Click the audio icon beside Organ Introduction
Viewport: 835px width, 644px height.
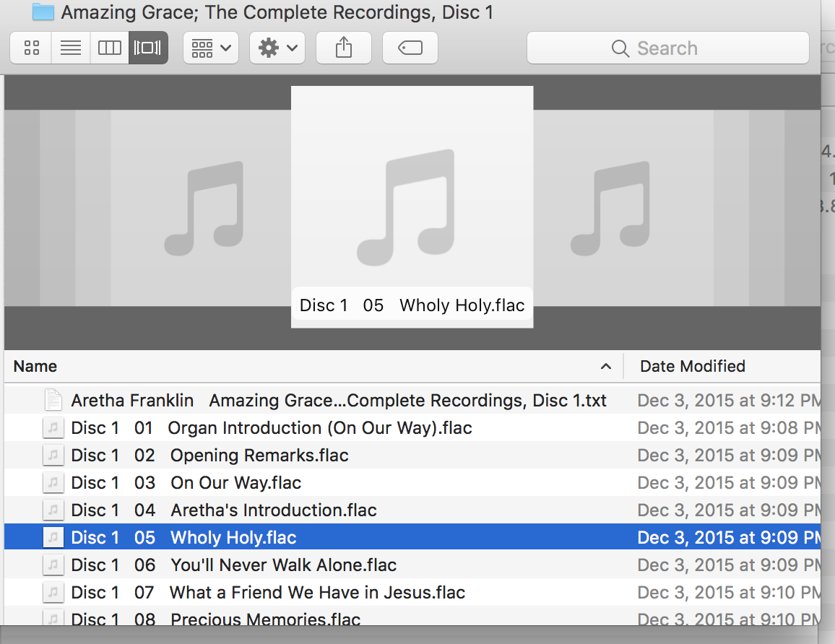[53, 428]
